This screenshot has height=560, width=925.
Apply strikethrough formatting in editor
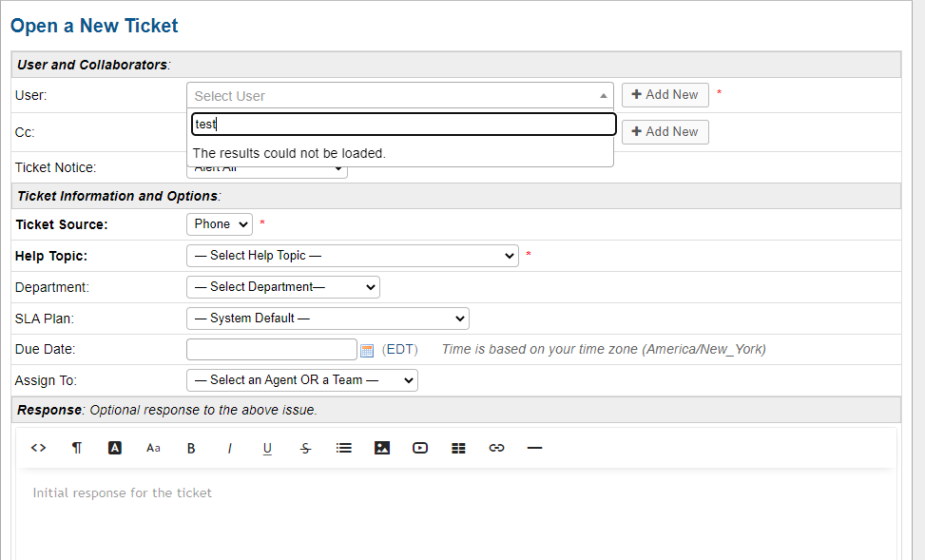click(305, 448)
